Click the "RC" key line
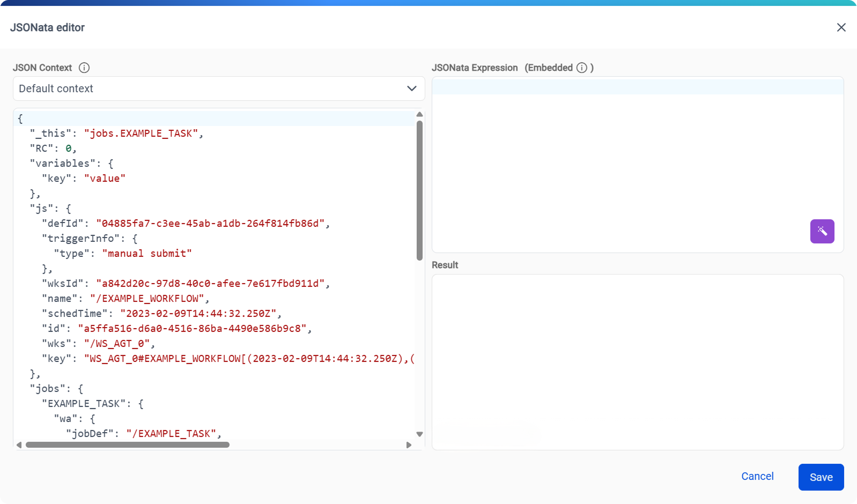This screenshot has width=857, height=504. click(53, 149)
